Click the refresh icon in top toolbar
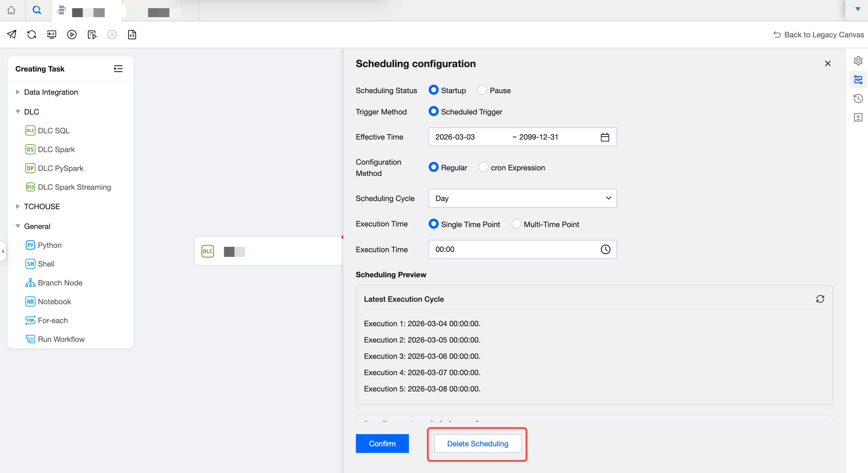Viewport: 868px width, 473px height. [32, 35]
